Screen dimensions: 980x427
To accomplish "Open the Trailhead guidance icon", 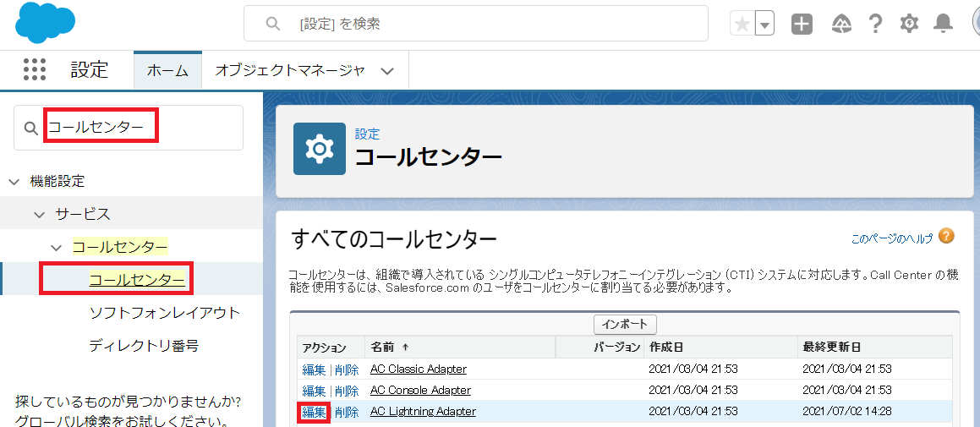I will tap(841, 24).
